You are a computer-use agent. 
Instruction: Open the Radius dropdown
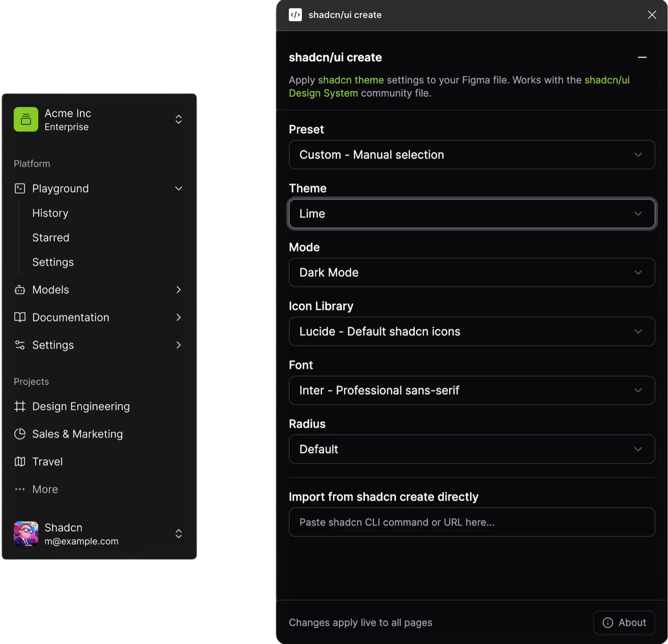coord(472,449)
